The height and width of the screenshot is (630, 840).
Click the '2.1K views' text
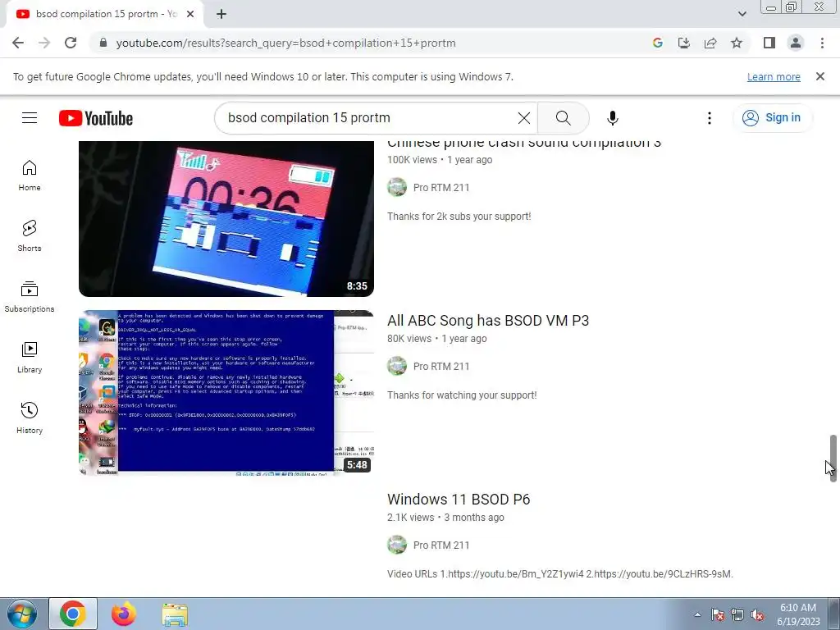410,518
